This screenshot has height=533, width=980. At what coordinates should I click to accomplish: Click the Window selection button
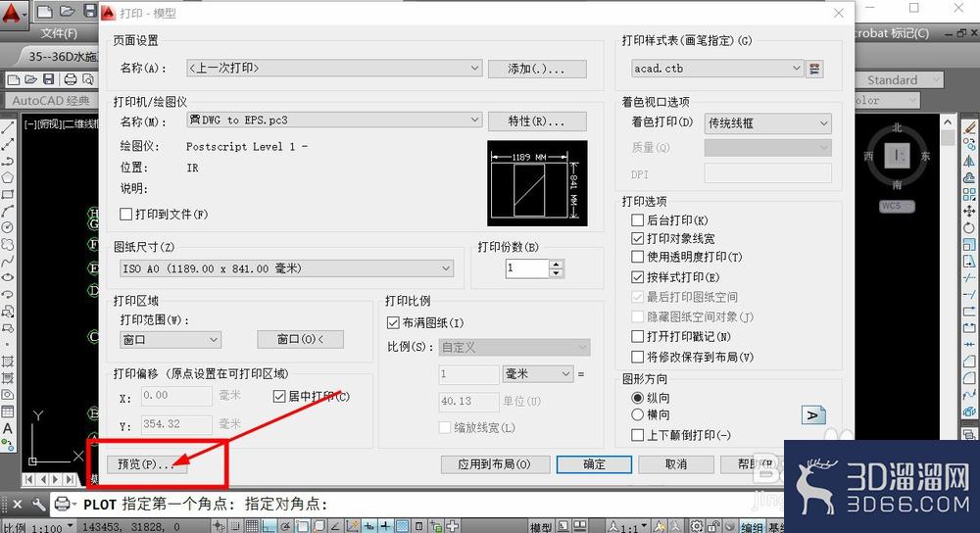[x=301, y=339]
